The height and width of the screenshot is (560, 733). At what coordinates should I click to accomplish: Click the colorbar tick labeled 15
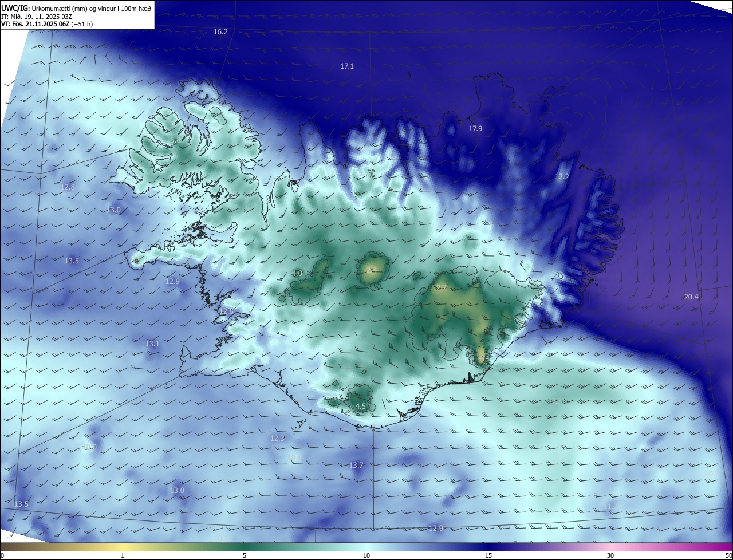coord(488,556)
